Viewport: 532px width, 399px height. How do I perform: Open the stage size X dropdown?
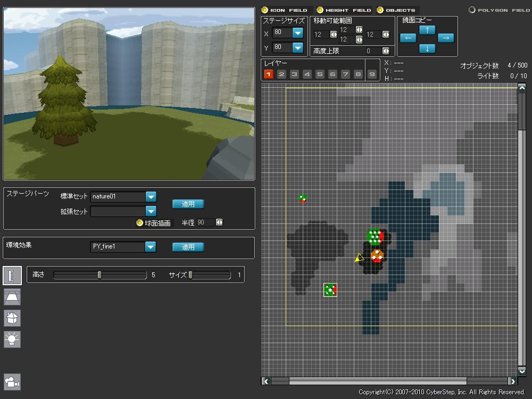coord(297,33)
